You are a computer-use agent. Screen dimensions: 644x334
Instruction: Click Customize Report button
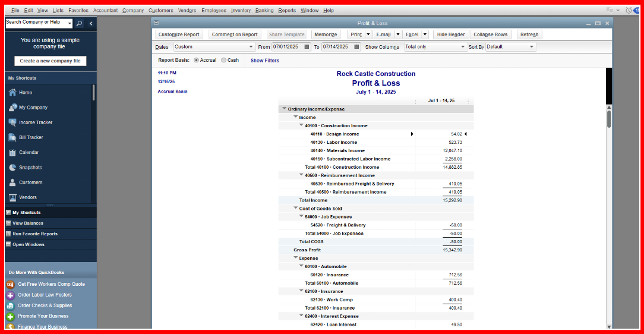(x=179, y=34)
